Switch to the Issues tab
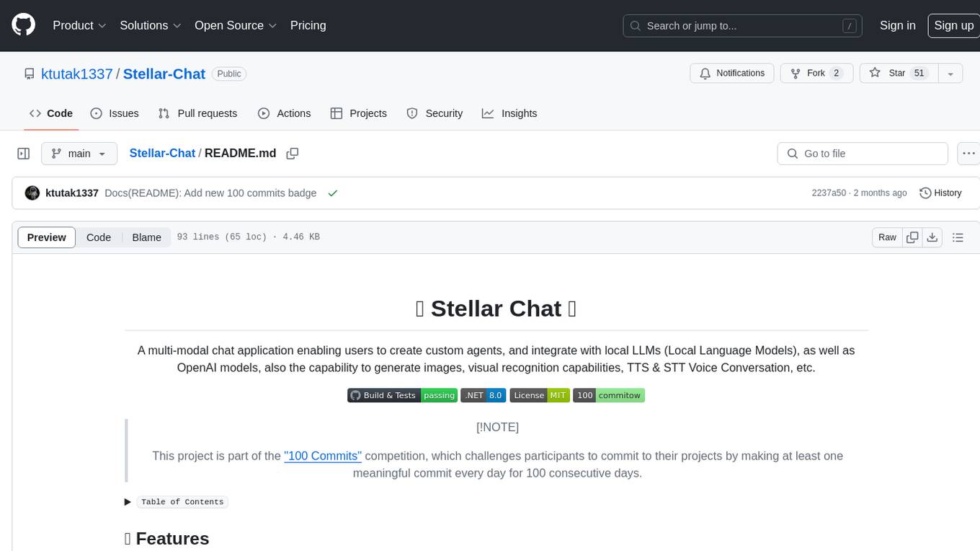 click(115, 113)
